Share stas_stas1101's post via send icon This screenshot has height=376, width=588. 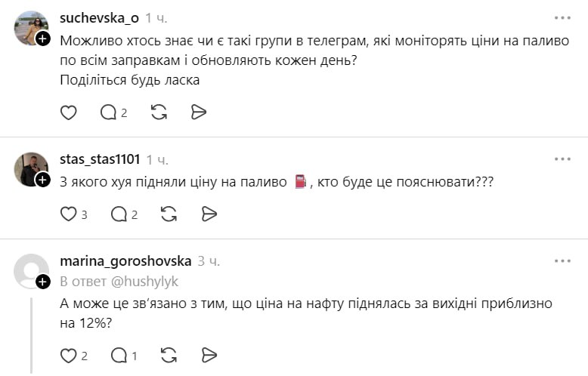pyautogui.click(x=209, y=214)
